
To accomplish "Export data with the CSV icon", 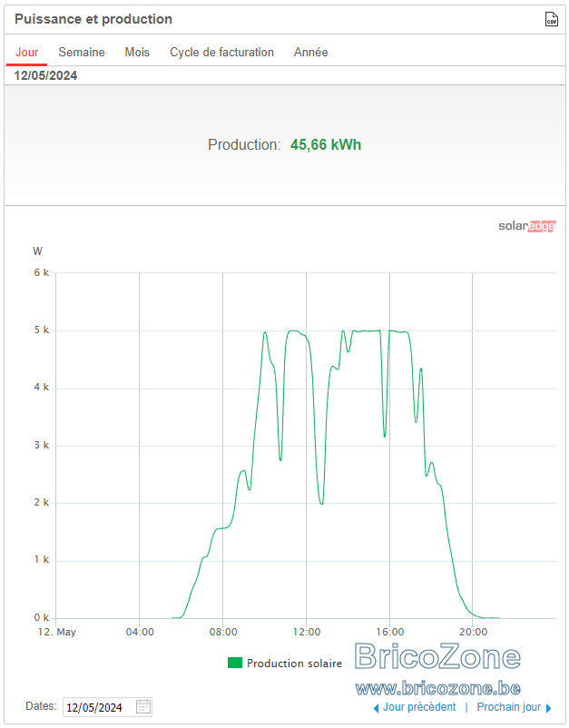I will click(551, 19).
